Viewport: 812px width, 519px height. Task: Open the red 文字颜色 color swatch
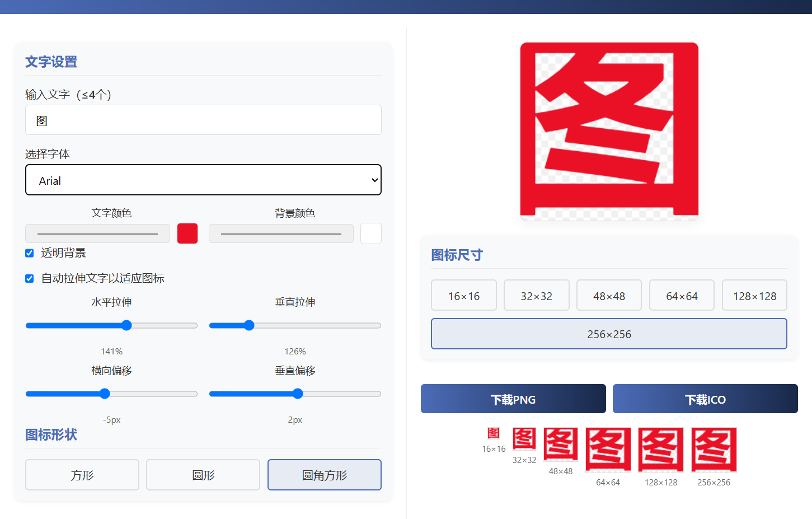(x=187, y=233)
